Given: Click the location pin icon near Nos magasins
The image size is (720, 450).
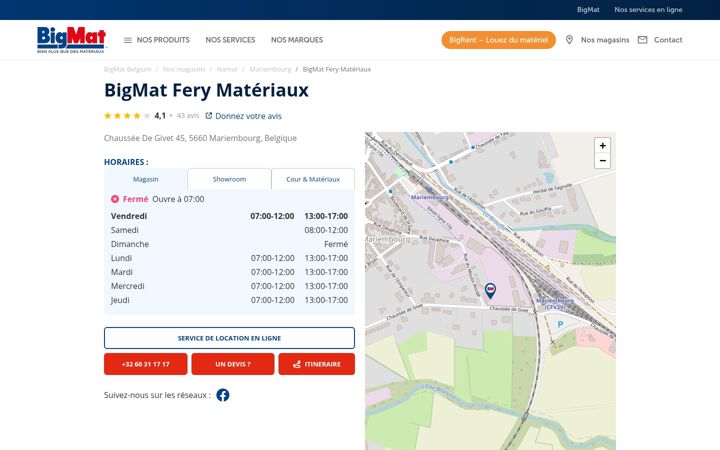Looking at the screenshot, I should click(569, 40).
